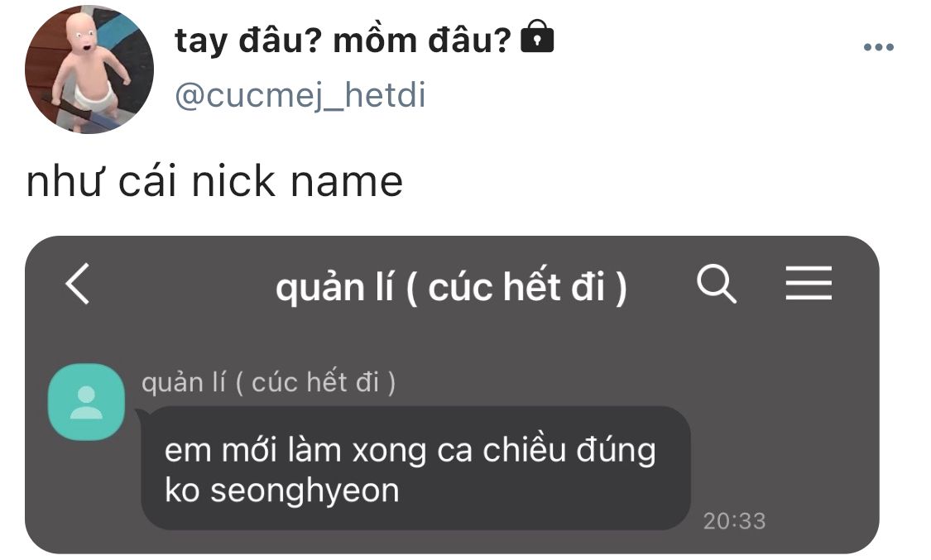Open the baby profile picture
Image resolution: width=931 pixels, height=560 pixels.
pyautogui.click(x=89, y=69)
